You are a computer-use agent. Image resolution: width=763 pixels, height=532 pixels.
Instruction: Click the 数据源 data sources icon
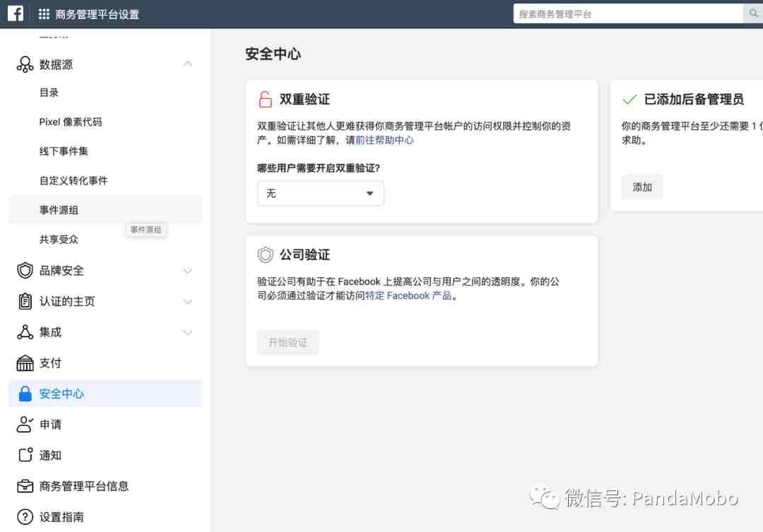pos(25,64)
